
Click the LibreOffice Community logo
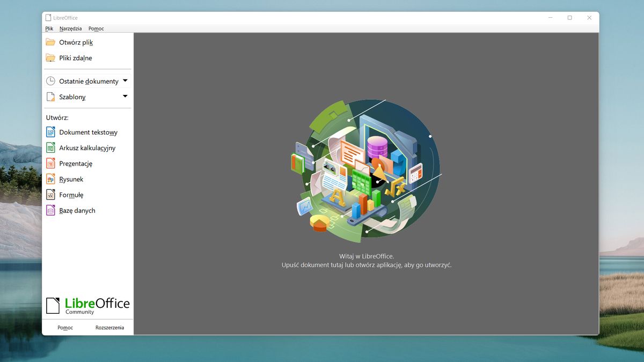click(87, 305)
